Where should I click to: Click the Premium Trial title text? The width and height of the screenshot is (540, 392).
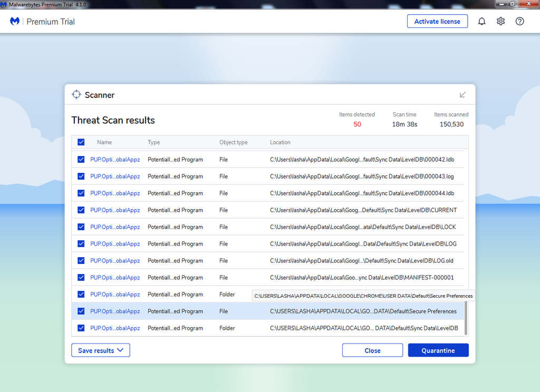point(51,22)
